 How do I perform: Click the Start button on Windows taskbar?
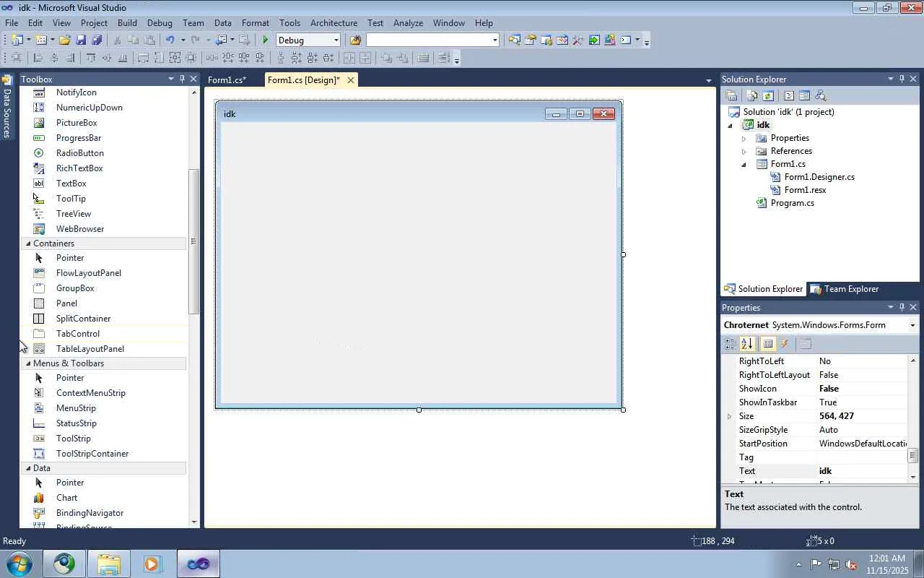(x=19, y=564)
